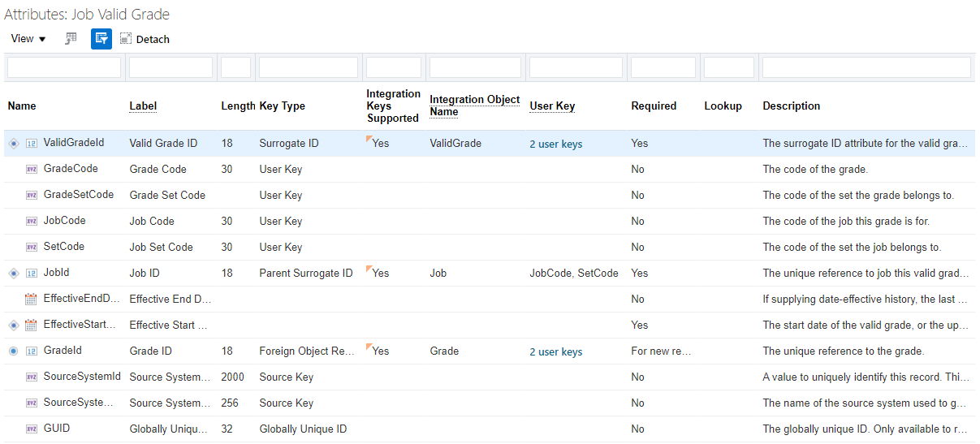The width and height of the screenshot is (980, 444).
Task: Toggle the Query By Example filter icon
Action: coord(101,38)
